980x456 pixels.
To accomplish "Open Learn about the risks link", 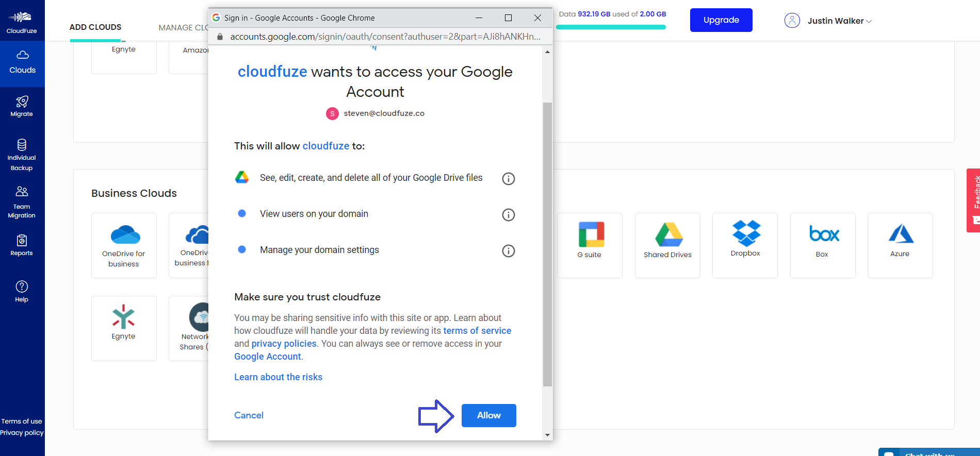I will pos(278,377).
